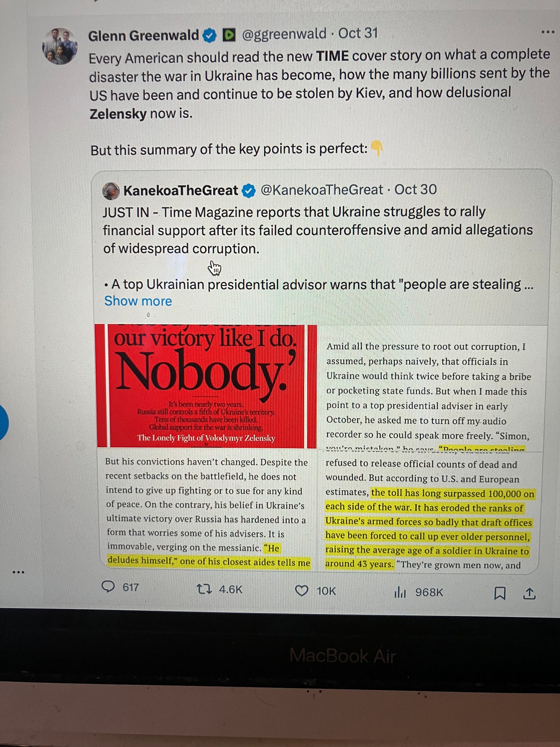Image resolution: width=560 pixels, height=747 pixels.
Task: Open KanekoaTheGreat's small avatar
Action: [x=111, y=191]
